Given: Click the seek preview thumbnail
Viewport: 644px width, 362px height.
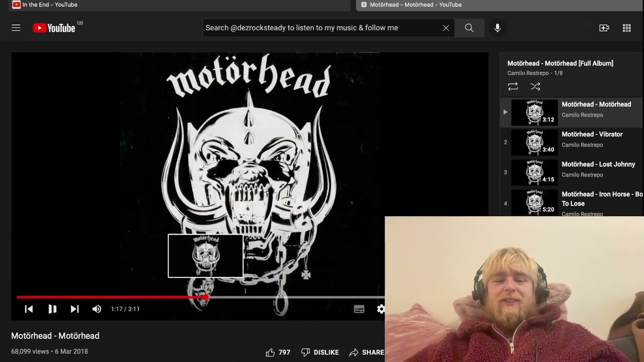Looking at the screenshot, I should 205,255.
